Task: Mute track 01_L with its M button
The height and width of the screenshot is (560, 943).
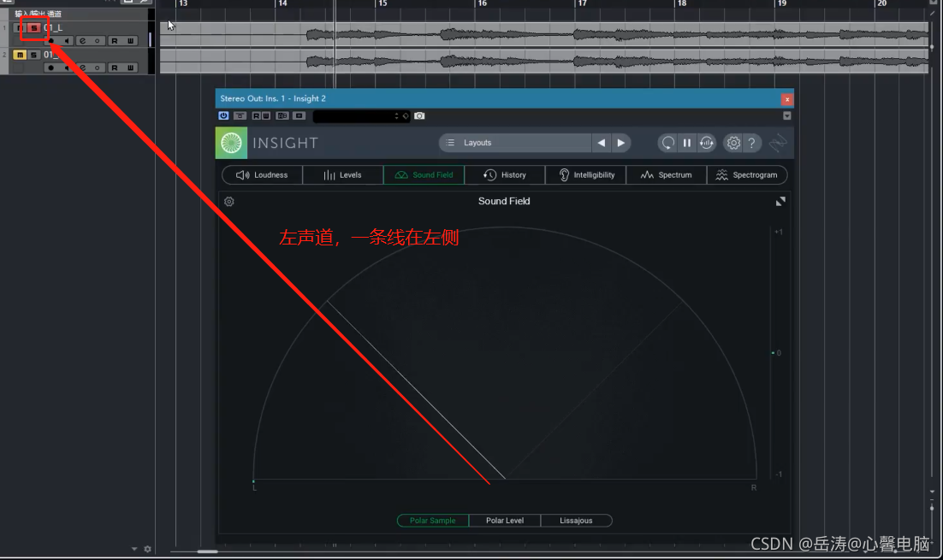Action: 19,27
